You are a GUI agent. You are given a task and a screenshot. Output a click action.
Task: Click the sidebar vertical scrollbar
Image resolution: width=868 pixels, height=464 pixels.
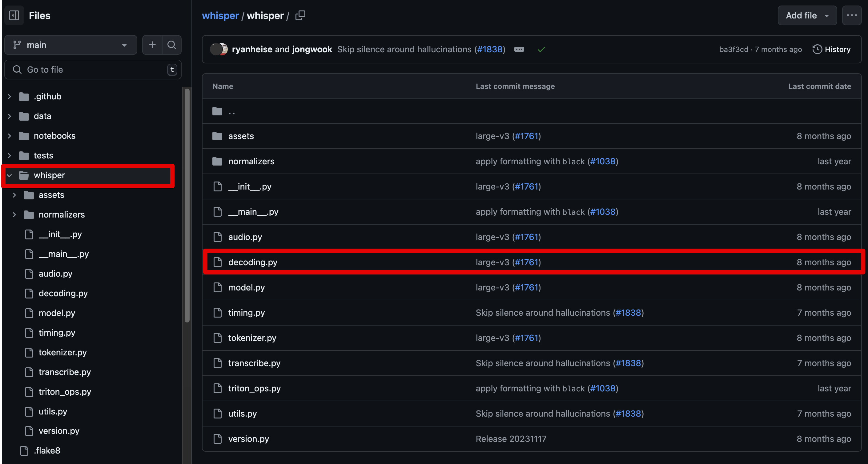point(187,206)
